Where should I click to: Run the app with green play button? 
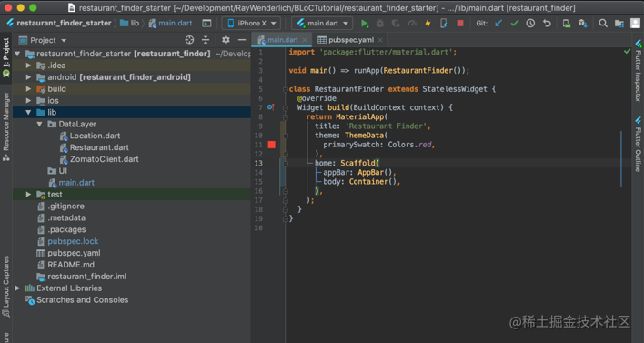tap(364, 24)
